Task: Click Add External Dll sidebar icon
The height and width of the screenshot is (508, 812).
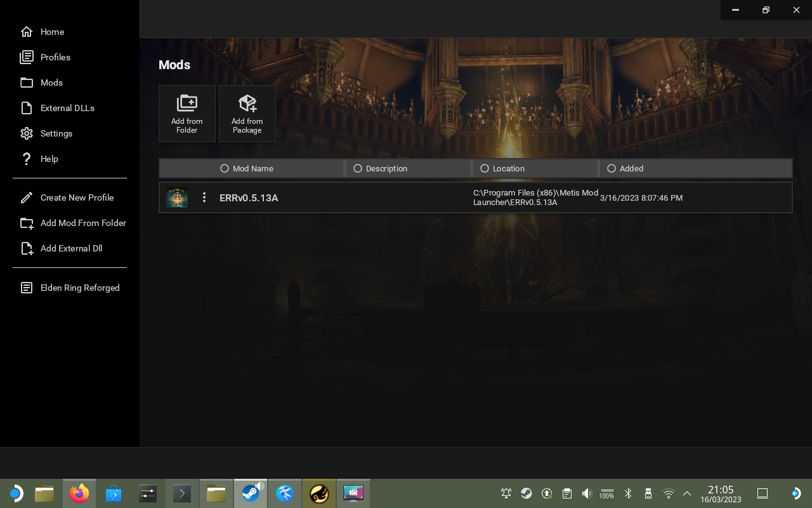Action: [27, 248]
